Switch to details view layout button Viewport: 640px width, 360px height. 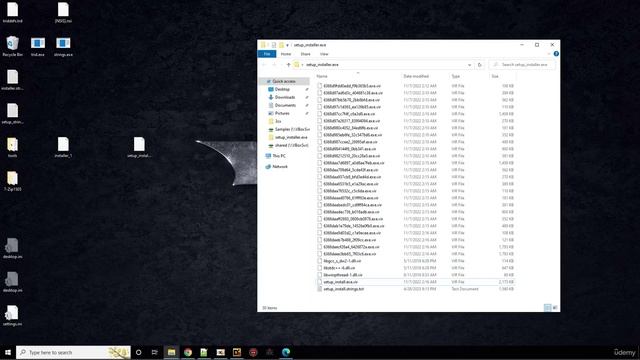click(x=547, y=307)
